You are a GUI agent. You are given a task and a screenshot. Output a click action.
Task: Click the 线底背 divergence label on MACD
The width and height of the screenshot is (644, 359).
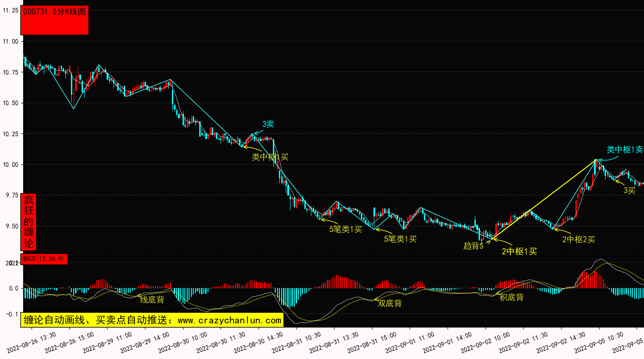tap(152, 299)
